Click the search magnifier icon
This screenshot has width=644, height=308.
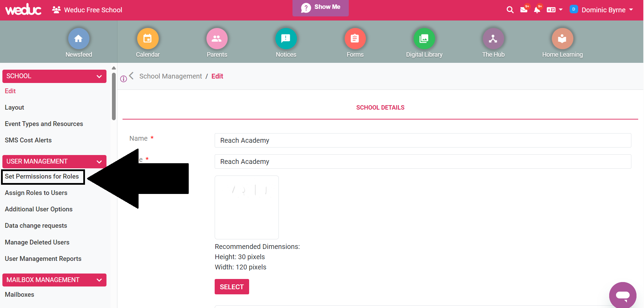pyautogui.click(x=510, y=10)
